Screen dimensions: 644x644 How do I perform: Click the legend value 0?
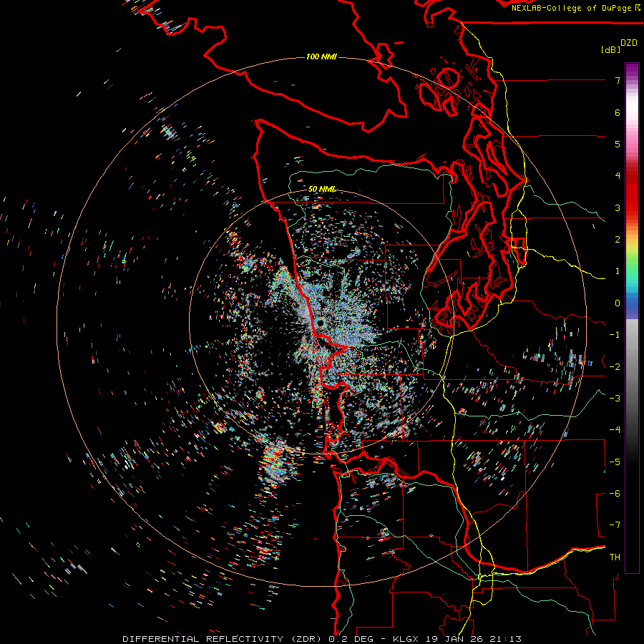[618, 303]
